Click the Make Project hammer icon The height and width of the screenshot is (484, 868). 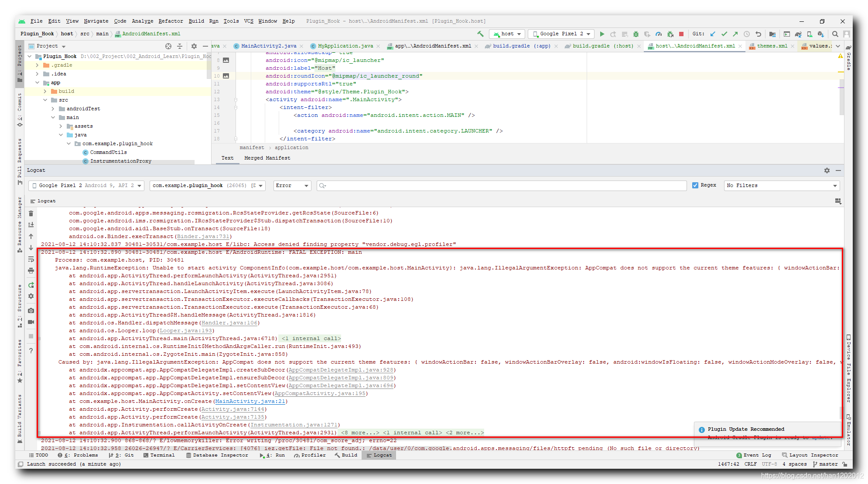point(480,34)
